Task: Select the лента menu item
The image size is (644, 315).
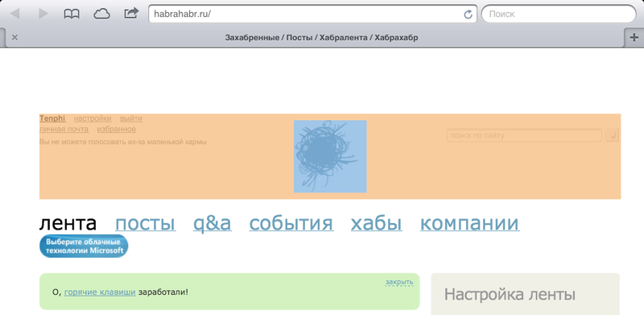Action: point(68,223)
